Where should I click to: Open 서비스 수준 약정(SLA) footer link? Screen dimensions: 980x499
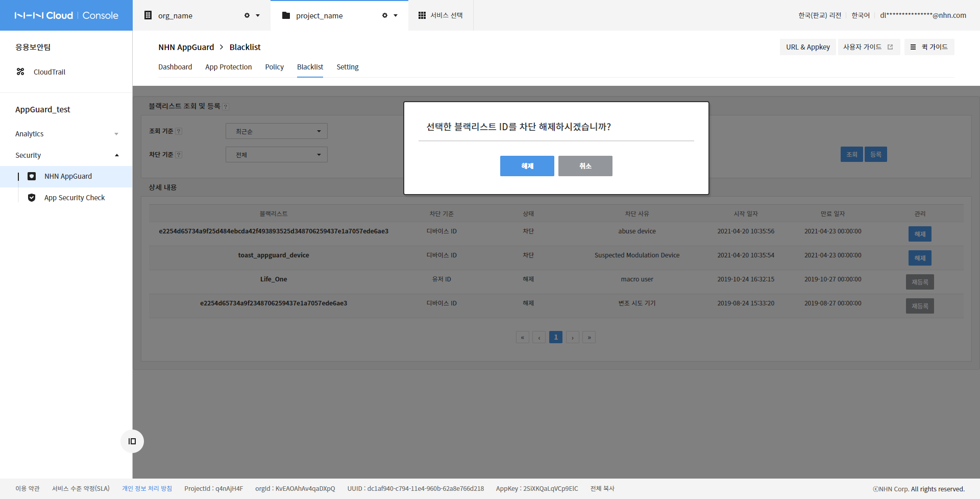tap(81, 489)
